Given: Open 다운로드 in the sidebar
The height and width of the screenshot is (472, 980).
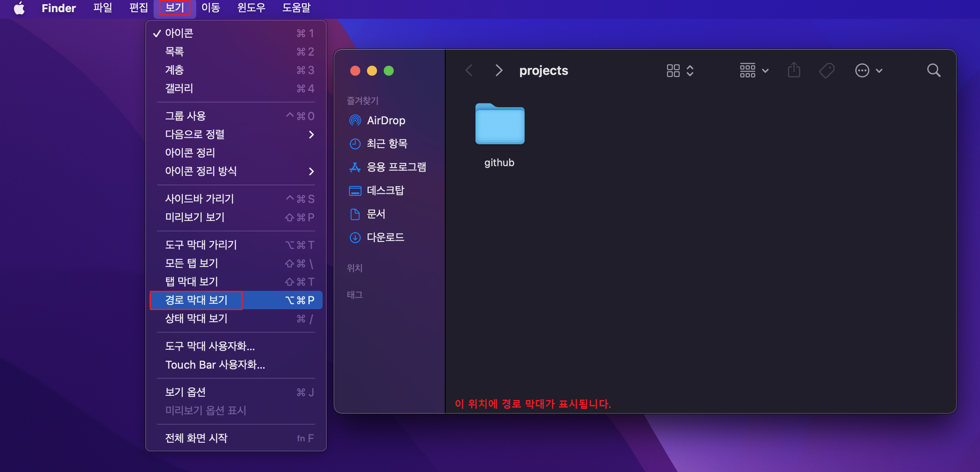Looking at the screenshot, I should pyautogui.click(x=385, y=237).
